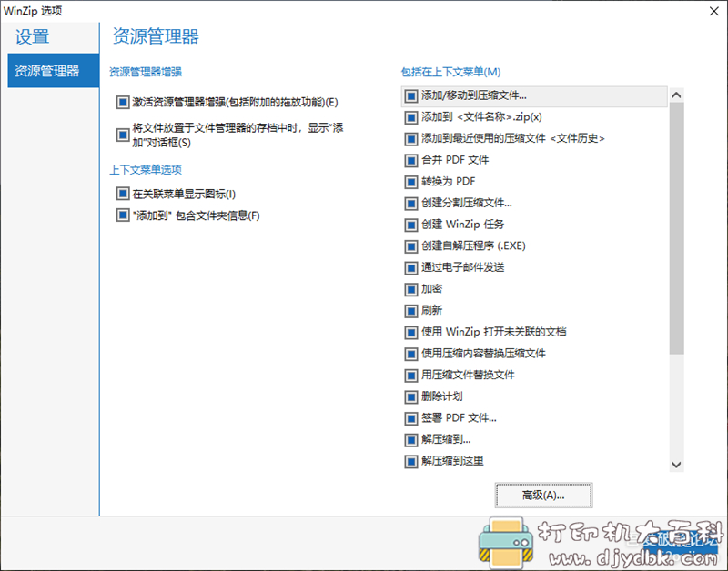Toggle 激活资源管理器增强 checkbox
The width and height of the screenshot is (728, 571).
pyautogui.click(x=123, y=102)
